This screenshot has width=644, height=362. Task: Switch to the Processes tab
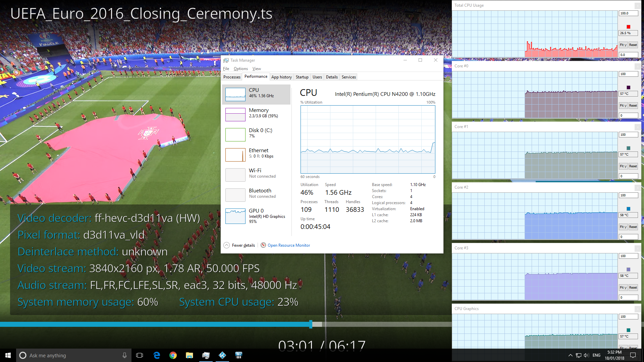(x=232, y=77)
